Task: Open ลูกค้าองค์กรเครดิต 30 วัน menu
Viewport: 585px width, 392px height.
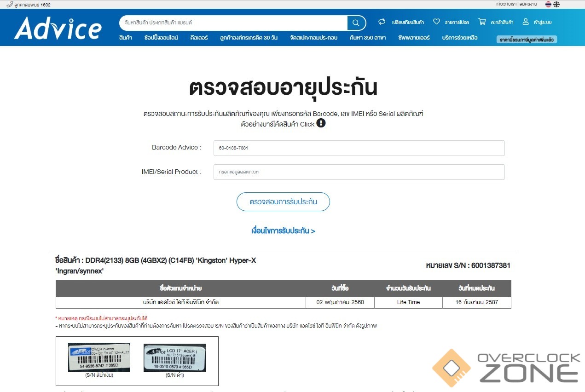Action: [x=249, y=38]
